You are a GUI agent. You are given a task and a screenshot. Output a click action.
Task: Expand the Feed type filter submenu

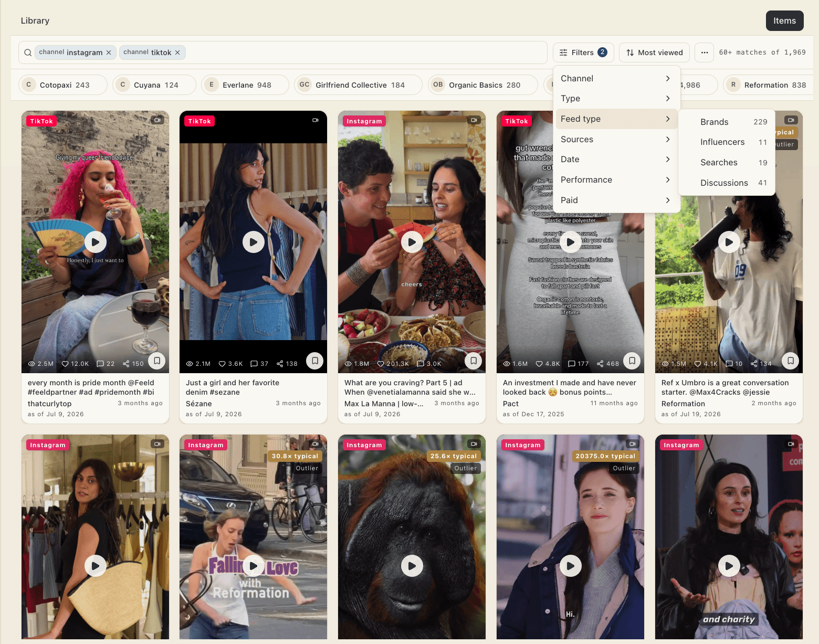(617, 119)
